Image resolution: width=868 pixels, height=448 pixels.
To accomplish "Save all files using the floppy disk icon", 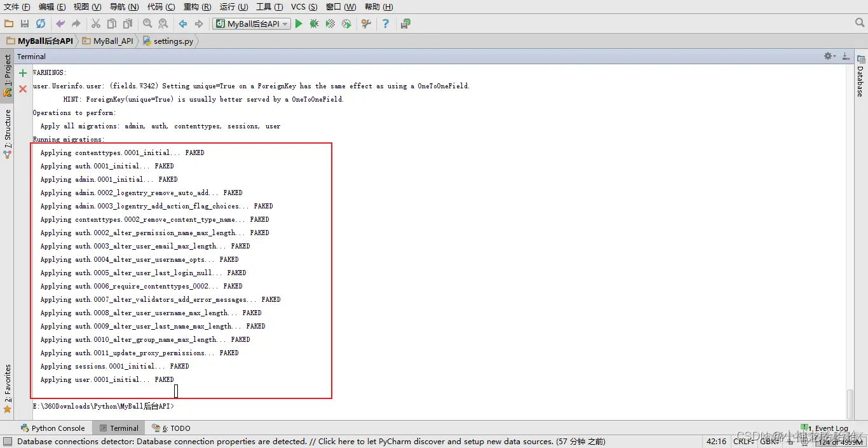I will click(25, 24).
